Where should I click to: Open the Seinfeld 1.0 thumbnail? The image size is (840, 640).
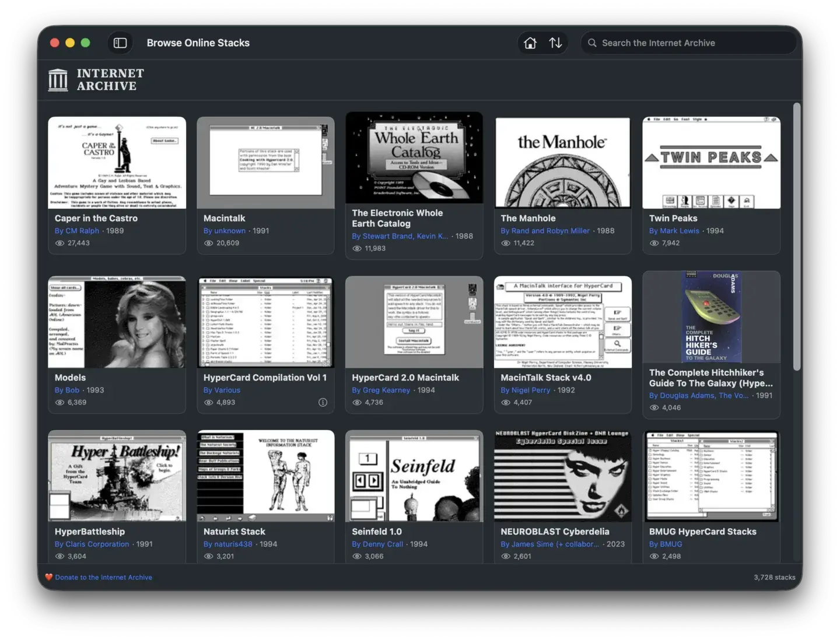pos(414,476)
